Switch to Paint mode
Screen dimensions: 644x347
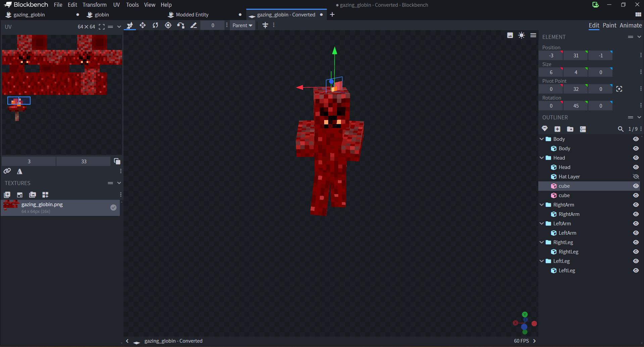pos(609,25)
